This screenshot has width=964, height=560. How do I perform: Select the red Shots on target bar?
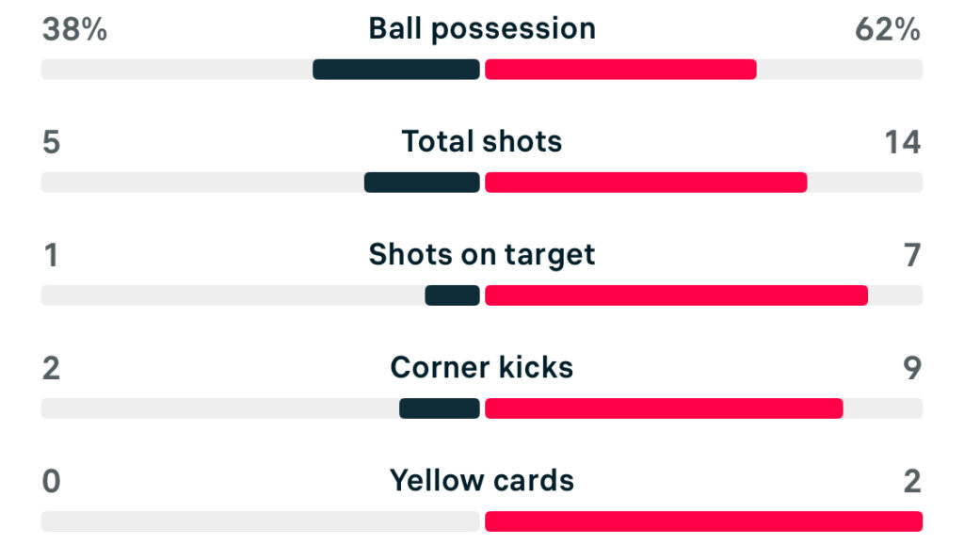(676, 296)
